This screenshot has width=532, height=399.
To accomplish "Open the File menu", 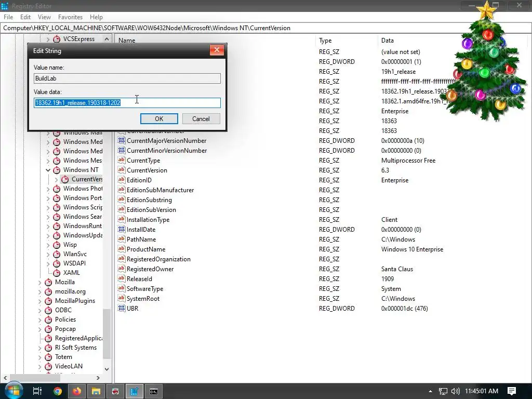I will [8, 17].
